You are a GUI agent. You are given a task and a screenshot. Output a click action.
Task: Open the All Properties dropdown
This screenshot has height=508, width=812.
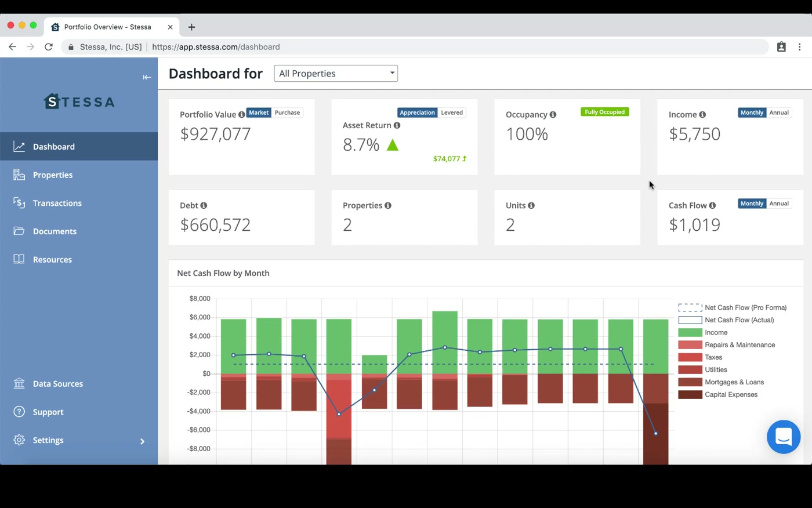(x=336, y=73)
